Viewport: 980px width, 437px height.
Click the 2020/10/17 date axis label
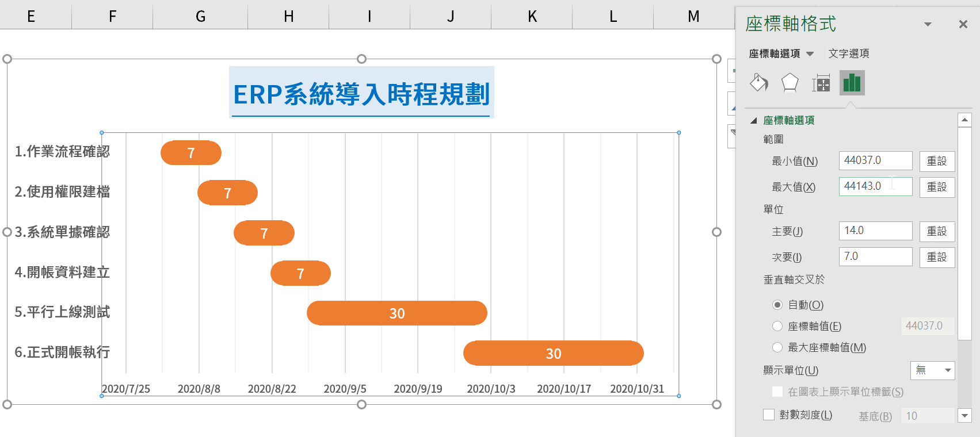point(564,389)
